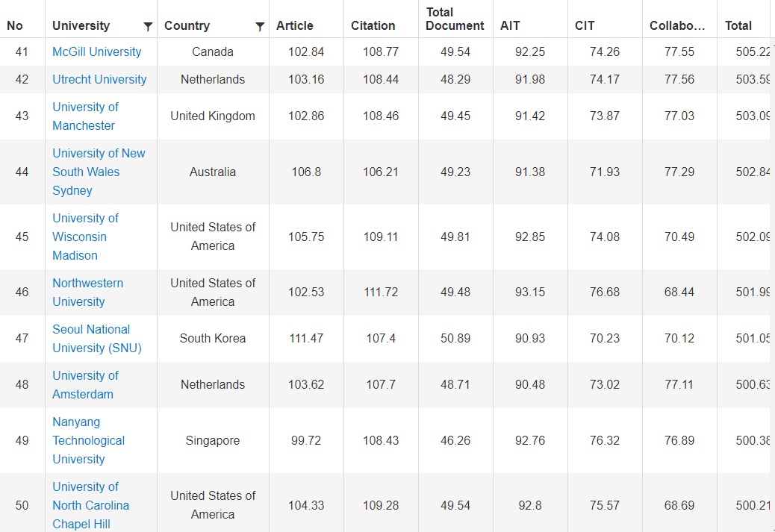Viewport: 775px width, 532px height.
Task: Visit University of Manchester page
Action: [x=85, y=116]
